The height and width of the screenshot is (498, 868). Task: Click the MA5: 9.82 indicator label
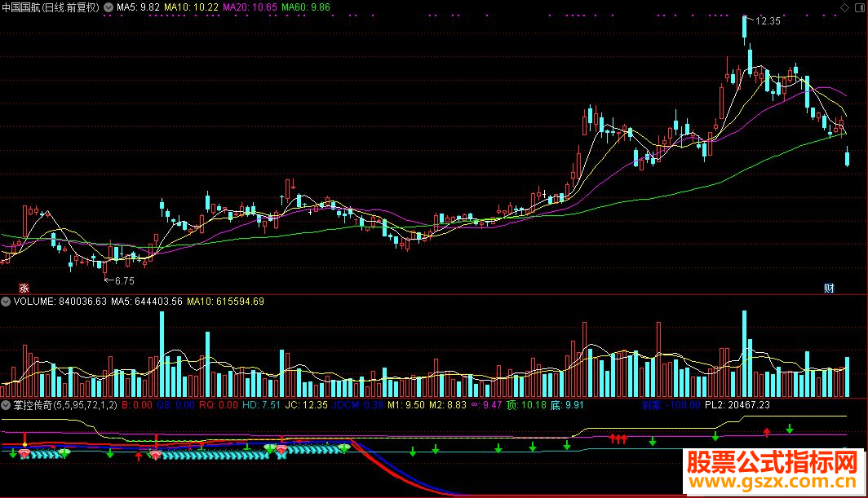138,7
